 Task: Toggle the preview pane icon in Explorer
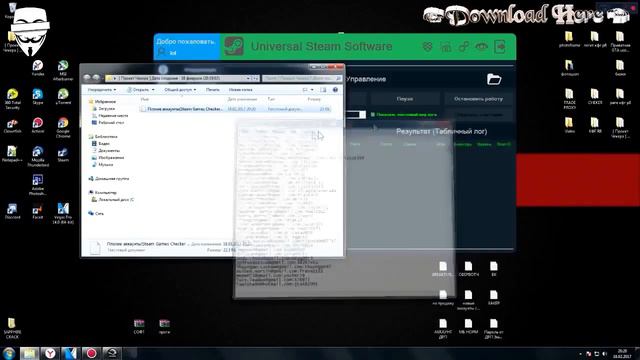click(323, 89)
